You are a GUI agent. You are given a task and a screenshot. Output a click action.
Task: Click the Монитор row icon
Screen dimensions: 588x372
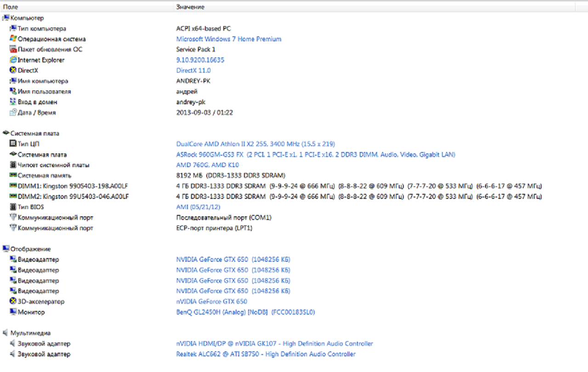13,312
